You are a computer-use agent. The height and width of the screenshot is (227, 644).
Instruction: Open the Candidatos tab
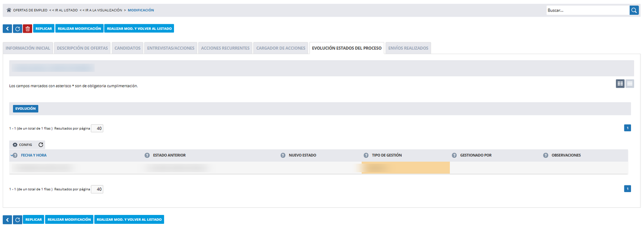(x=127, y=48)
